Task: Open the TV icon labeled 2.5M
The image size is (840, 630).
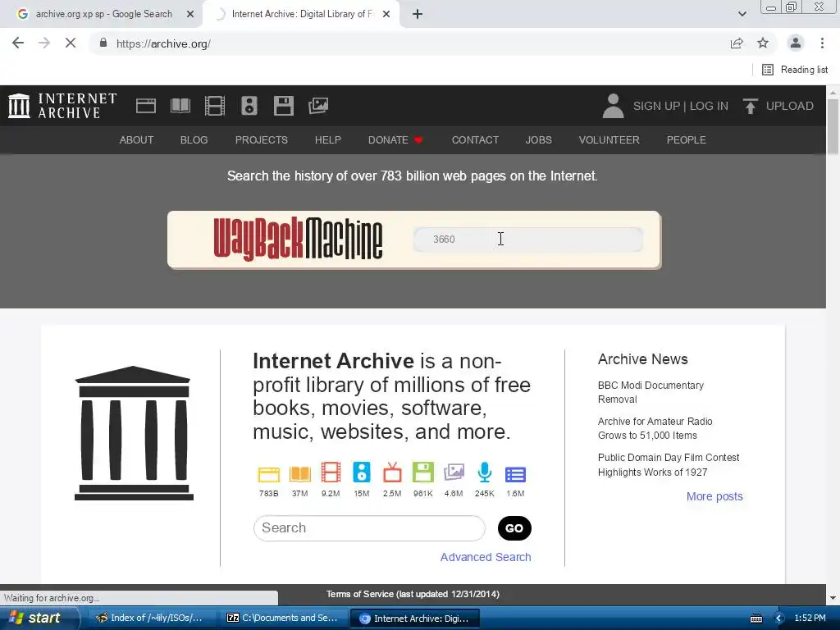Action: 392,472
